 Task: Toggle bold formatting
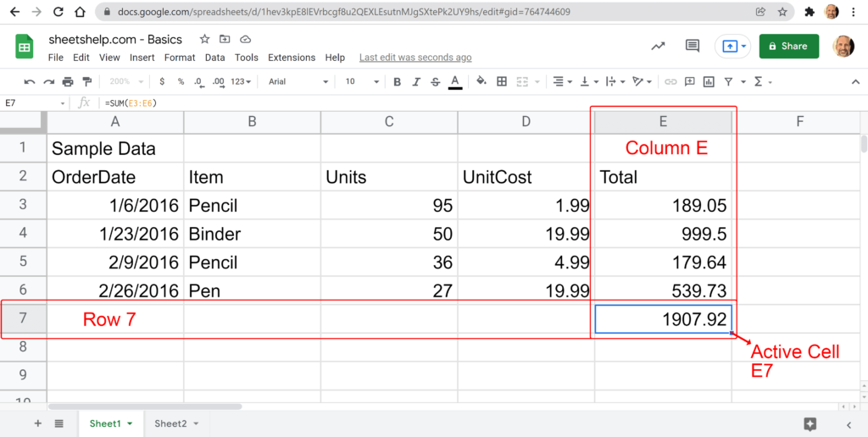coord(397,82)
